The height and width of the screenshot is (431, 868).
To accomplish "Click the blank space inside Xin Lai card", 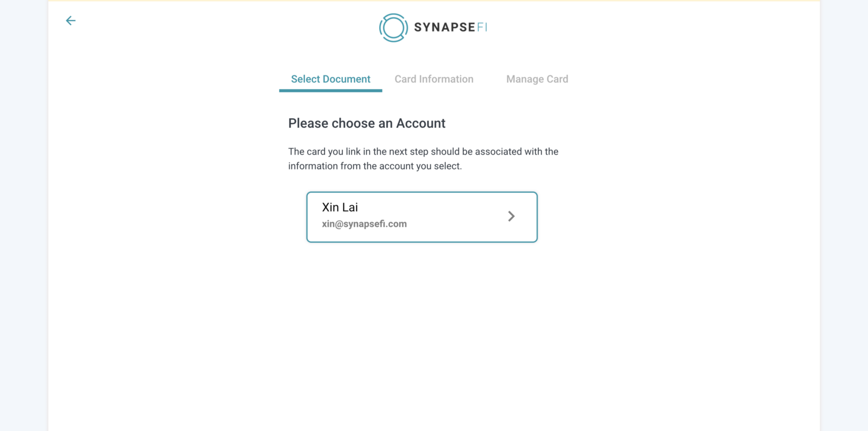I will [x=456, y=217].
